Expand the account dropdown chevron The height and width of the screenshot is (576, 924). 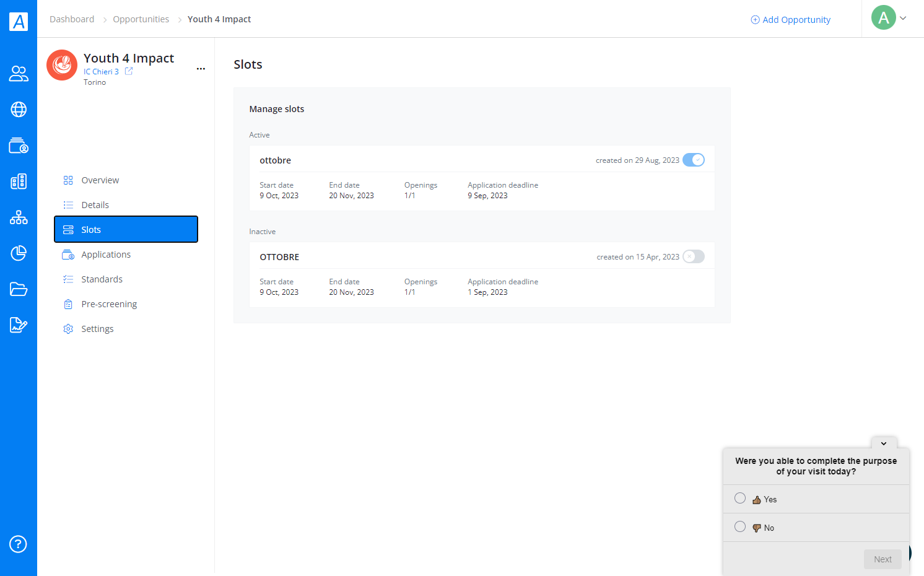click(903, 18)
